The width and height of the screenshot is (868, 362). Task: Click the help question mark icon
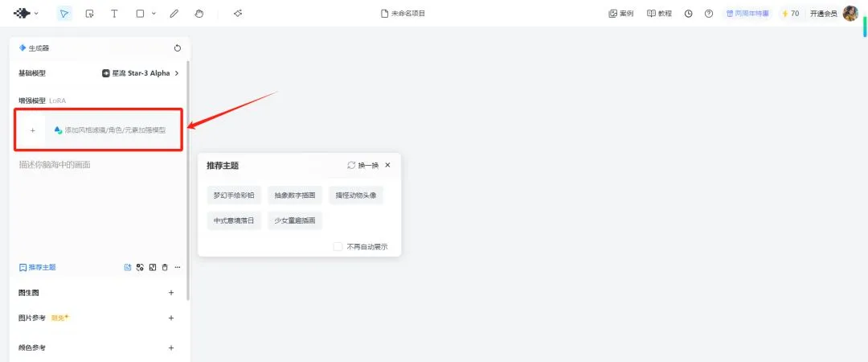709,14
